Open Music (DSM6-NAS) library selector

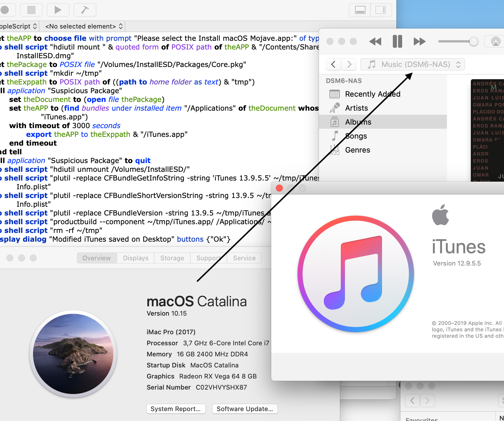coord(412,64)
